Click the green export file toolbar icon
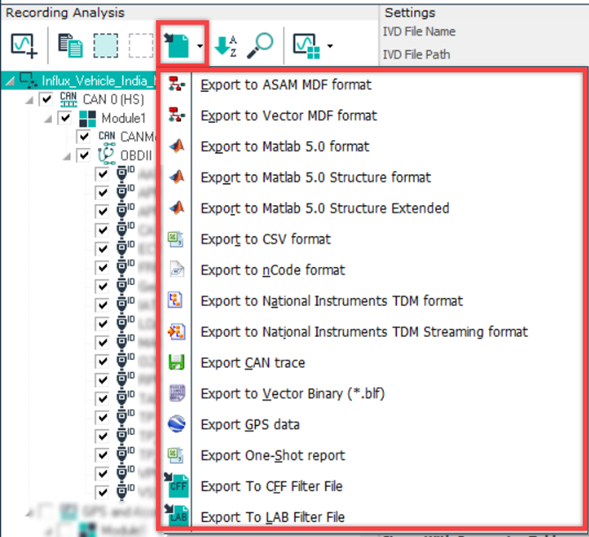This screenshot has height=537, width=589. (x=176, y=45)
